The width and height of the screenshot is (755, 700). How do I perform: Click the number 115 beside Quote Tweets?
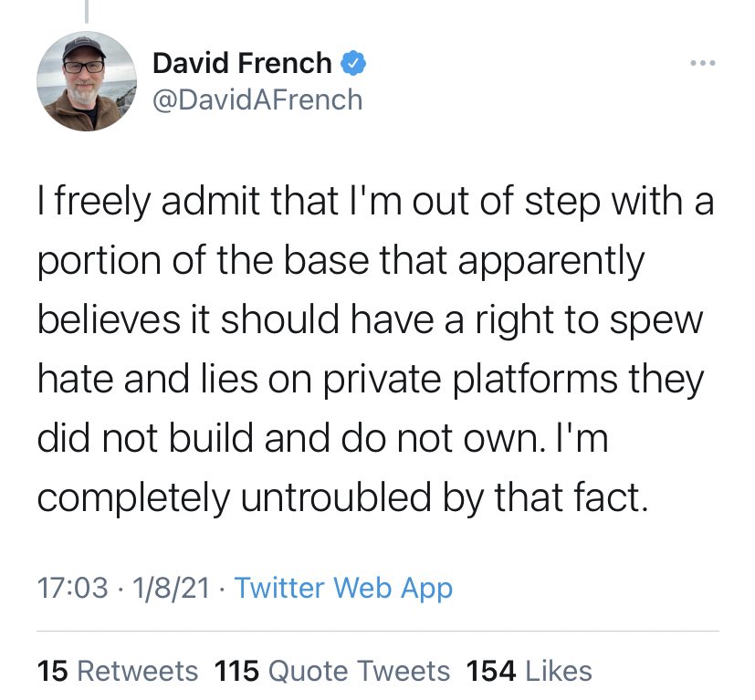(x=238, y=671)
